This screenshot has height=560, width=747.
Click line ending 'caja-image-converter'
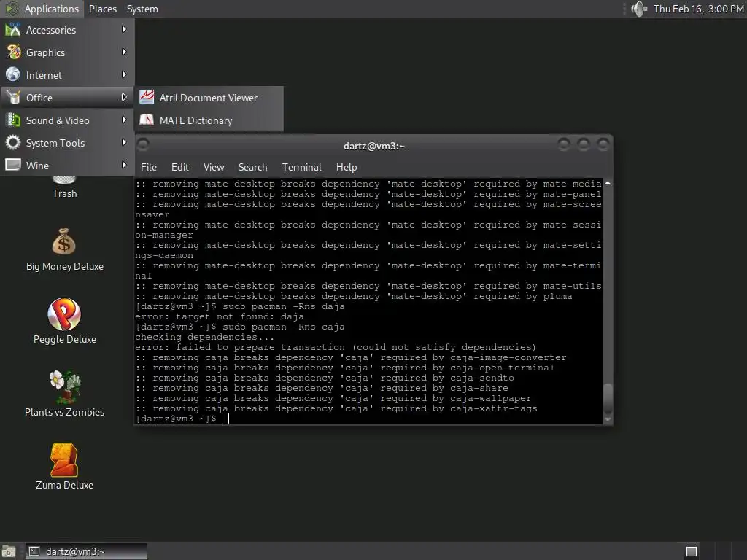[x=351, y=357]
